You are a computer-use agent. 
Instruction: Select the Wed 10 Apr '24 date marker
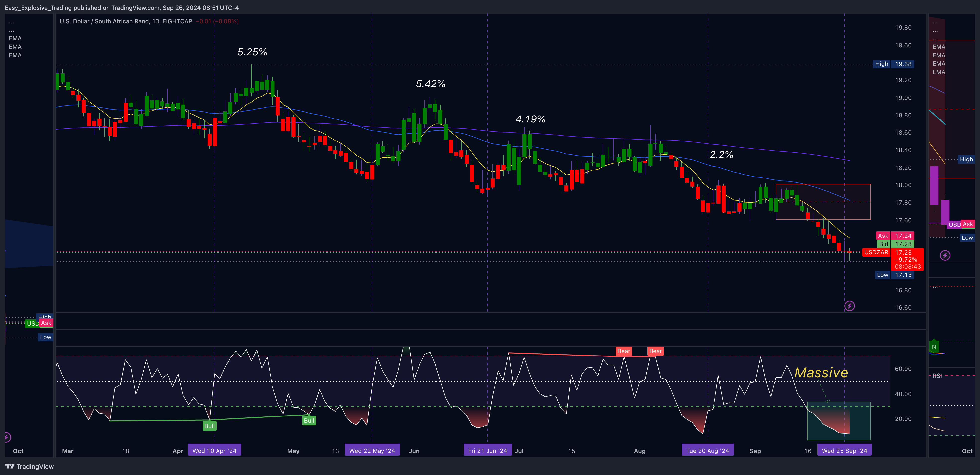[x=215, y=451]
